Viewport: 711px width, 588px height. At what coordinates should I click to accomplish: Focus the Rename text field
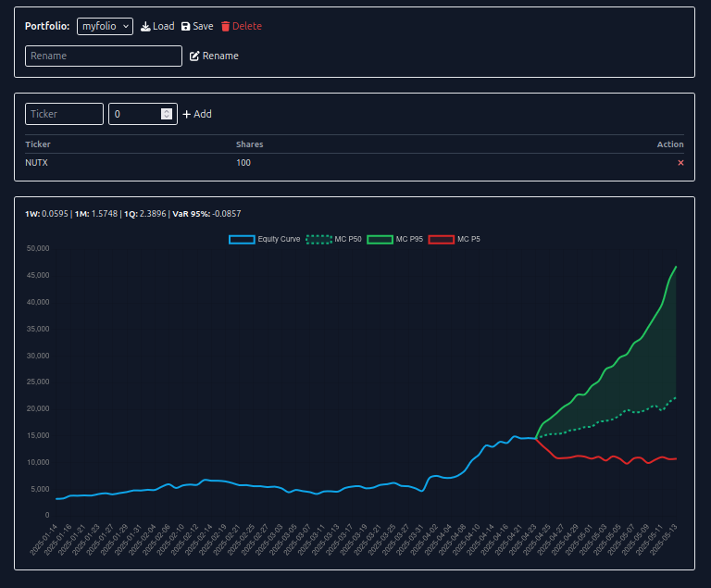tap(104, 56)
